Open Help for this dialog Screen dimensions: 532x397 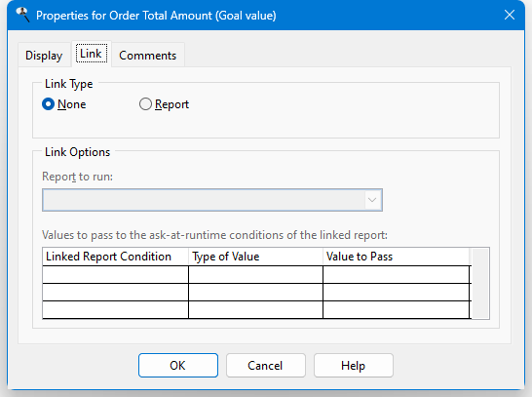354,366
